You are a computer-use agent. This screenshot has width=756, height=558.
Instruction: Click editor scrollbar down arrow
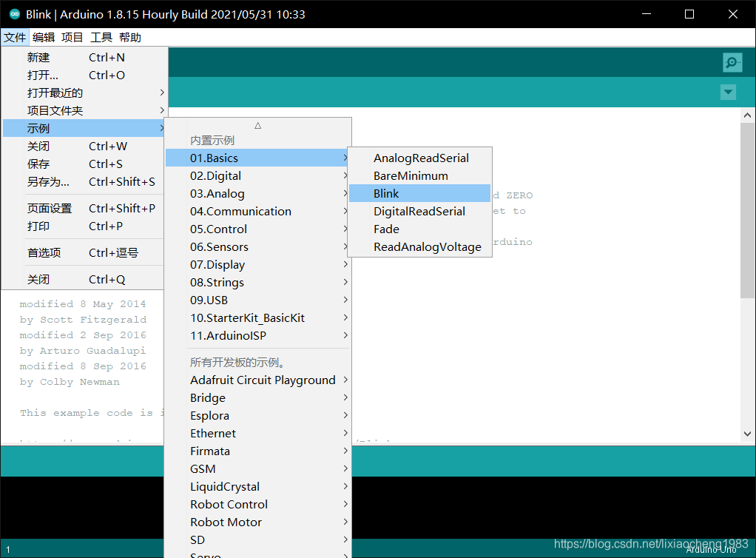click(747, 434)
